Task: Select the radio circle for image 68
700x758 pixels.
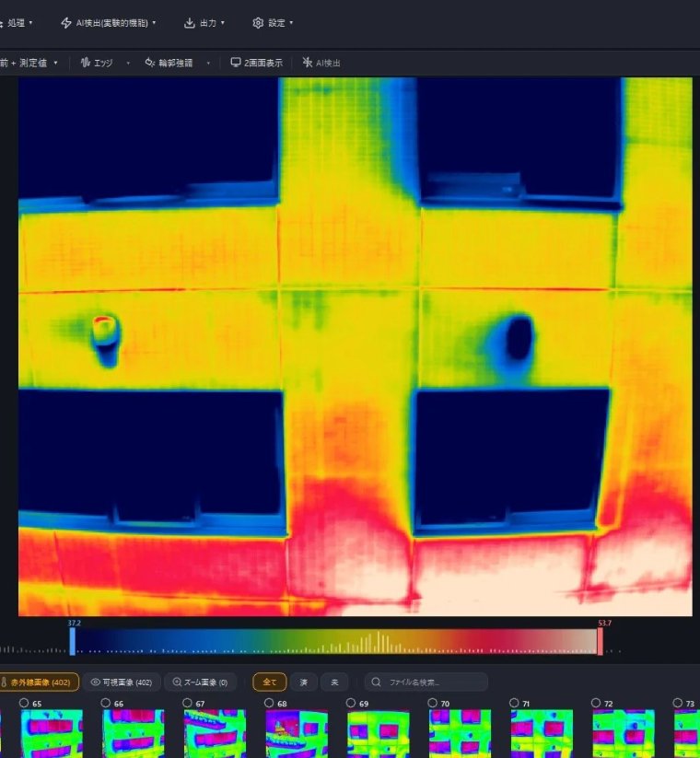Action: [269, 703]
